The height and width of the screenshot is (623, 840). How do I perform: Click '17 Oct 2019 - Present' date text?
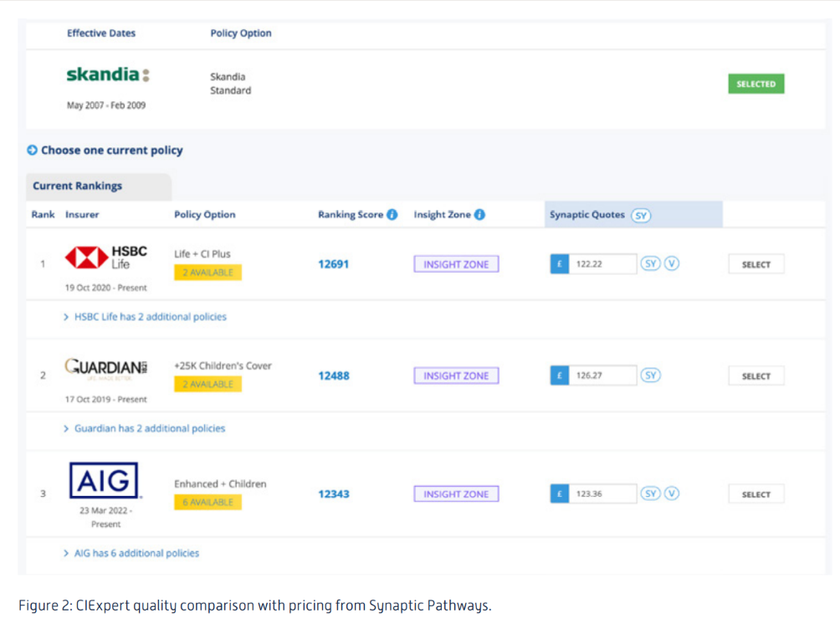point(106,399)
